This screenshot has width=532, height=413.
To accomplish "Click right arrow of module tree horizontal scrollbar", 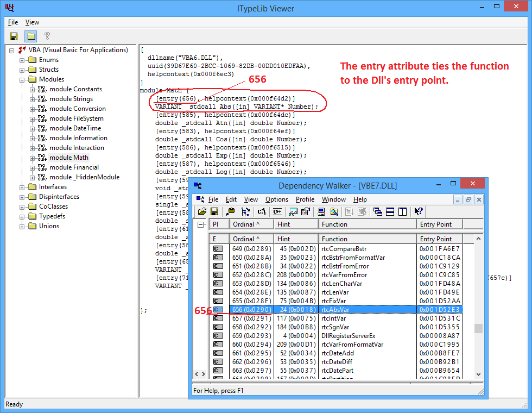I will click(x=204, y=374).
